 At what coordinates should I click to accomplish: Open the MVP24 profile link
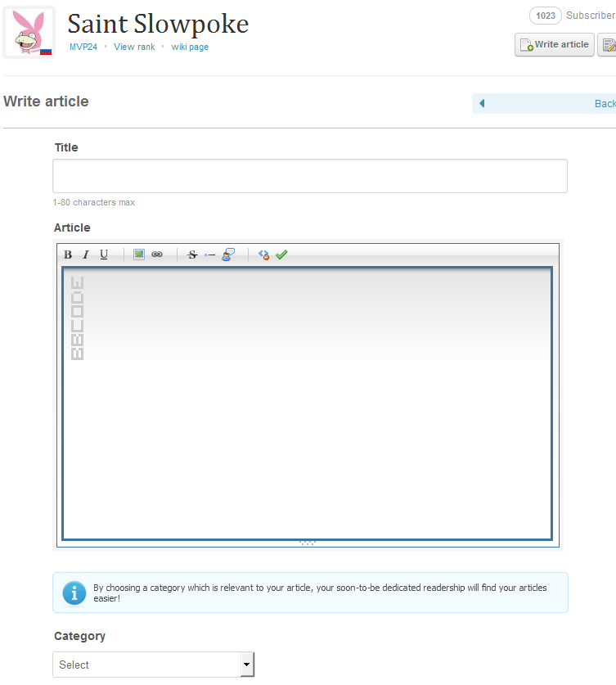point(83,47)
